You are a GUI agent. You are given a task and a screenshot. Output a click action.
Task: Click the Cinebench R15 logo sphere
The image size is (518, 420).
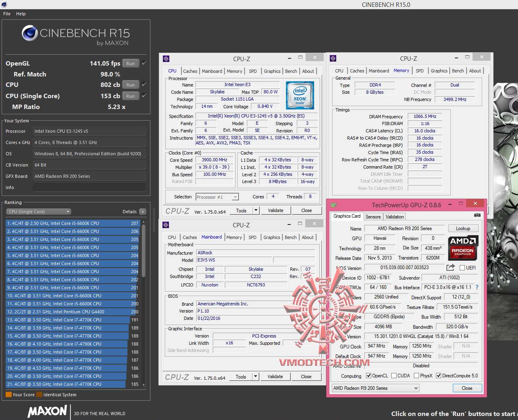pyautogui.click(x=30, y=33)
